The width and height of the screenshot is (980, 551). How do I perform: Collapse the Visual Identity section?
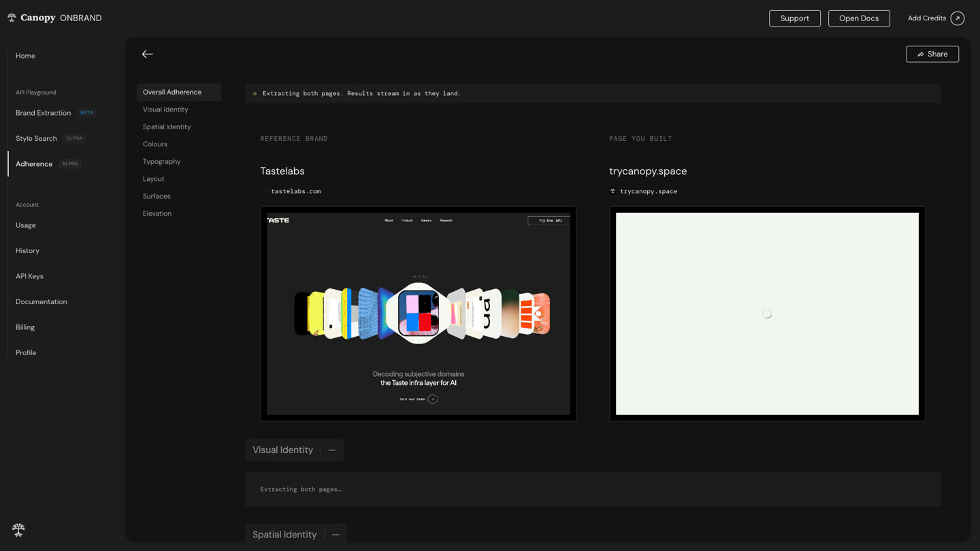(332, 450)
